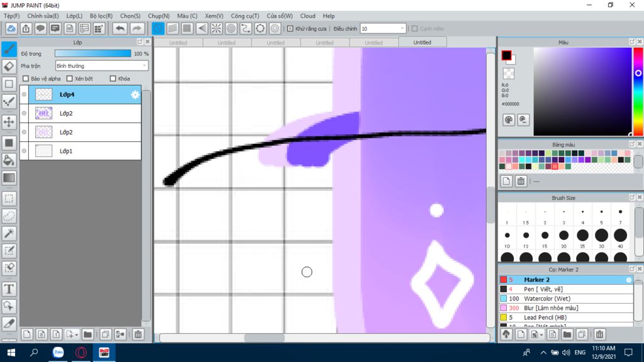
Task: Click the Undo arrow
Action: 120,28
